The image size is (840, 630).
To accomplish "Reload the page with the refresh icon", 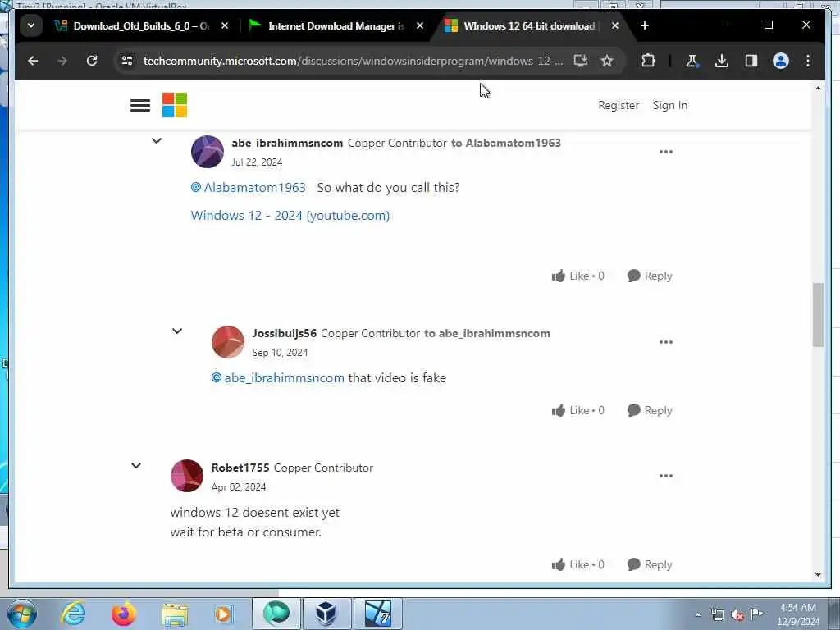I will [x=92, y=61].
